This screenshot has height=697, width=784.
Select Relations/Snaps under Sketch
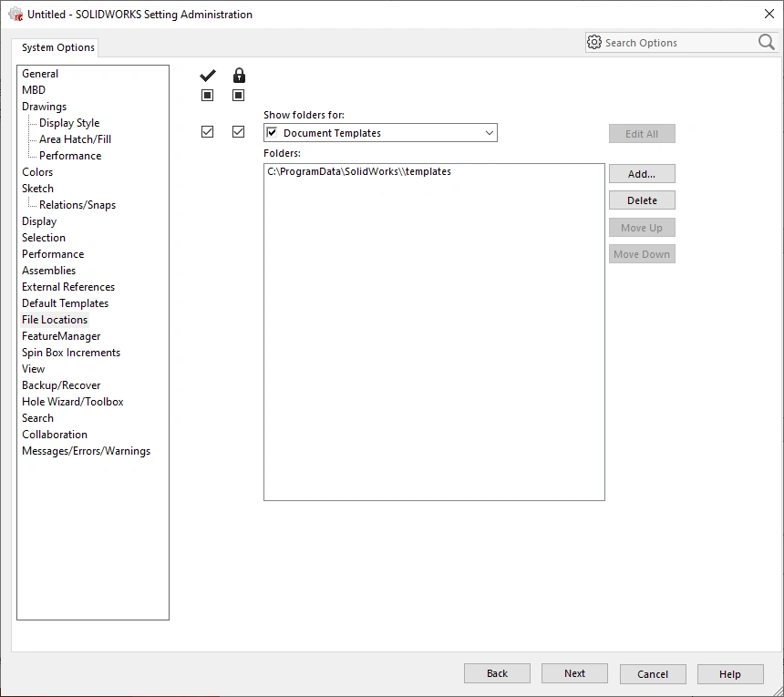pyautogui.click(x=77, y=205)
